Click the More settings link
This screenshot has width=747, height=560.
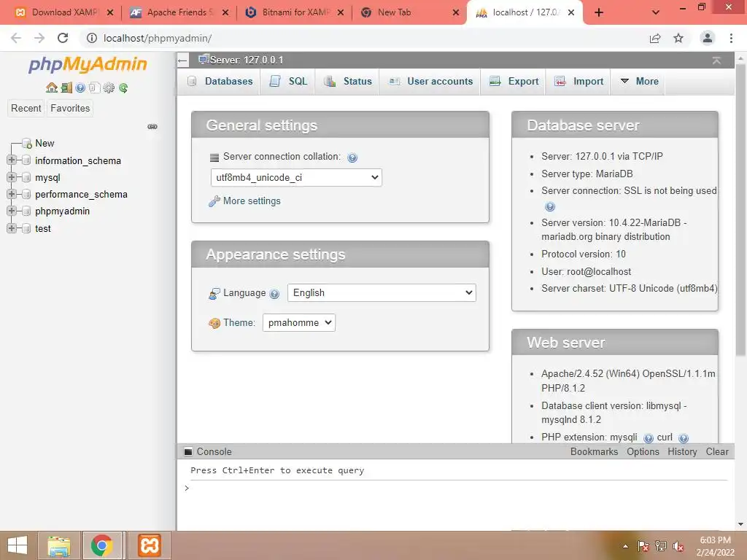[x=252, y=201]
